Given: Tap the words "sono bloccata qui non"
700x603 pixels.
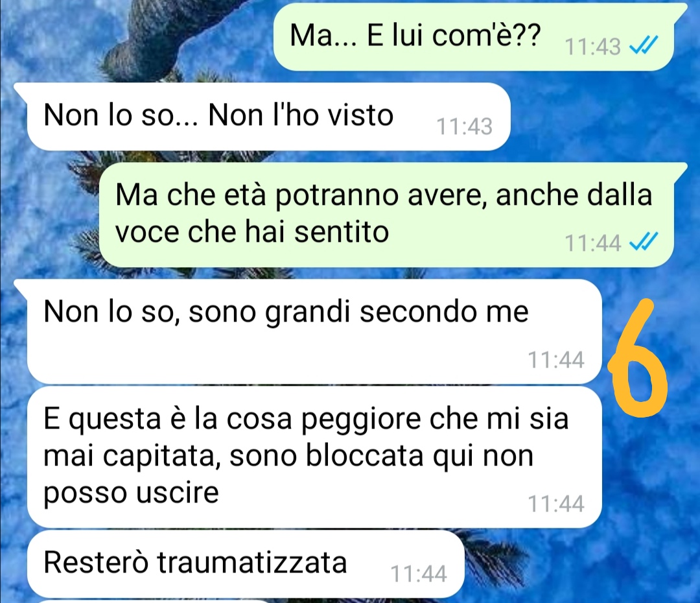Looking at the screenshot, I should [x=381, y=457].
